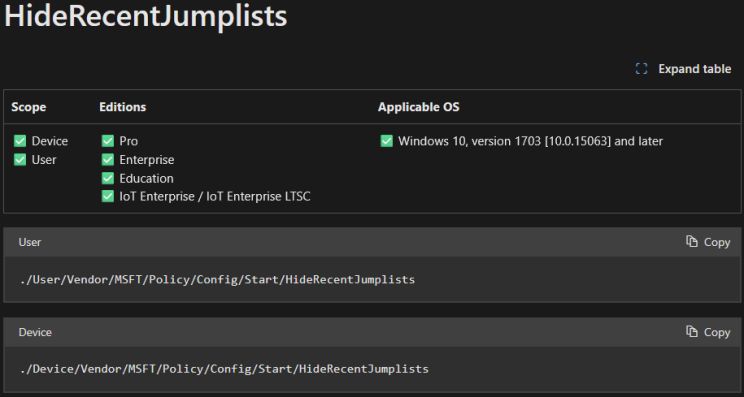Expand the table using Expand table

point(683,69)
